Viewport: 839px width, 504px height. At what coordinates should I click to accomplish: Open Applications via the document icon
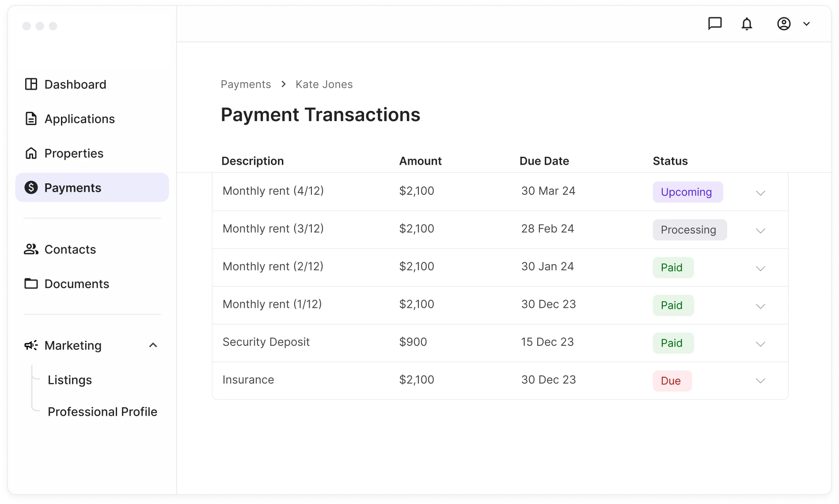click(30, 118)
